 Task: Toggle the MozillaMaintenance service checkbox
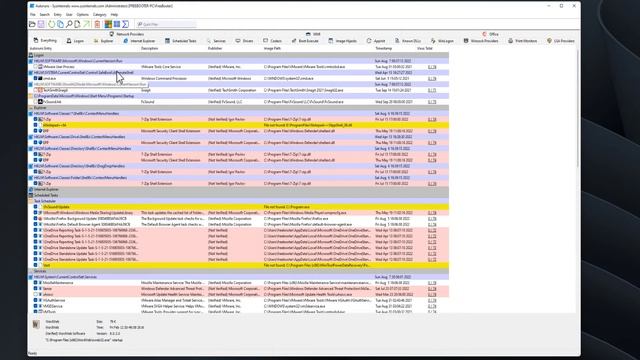pyautogui.click(x=36, y=283)
